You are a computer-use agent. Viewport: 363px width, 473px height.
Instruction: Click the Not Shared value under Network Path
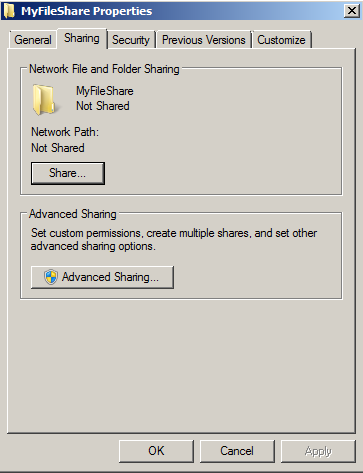[x=58, y=148]
